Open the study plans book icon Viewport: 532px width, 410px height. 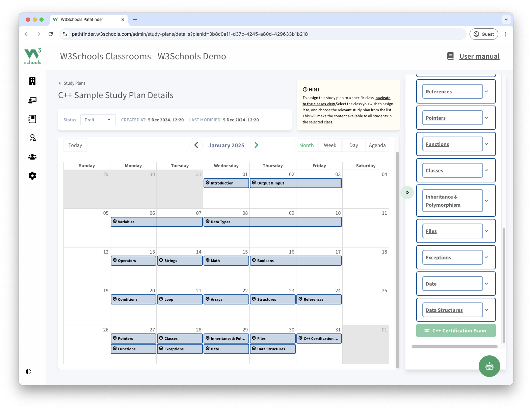point(32,119)
